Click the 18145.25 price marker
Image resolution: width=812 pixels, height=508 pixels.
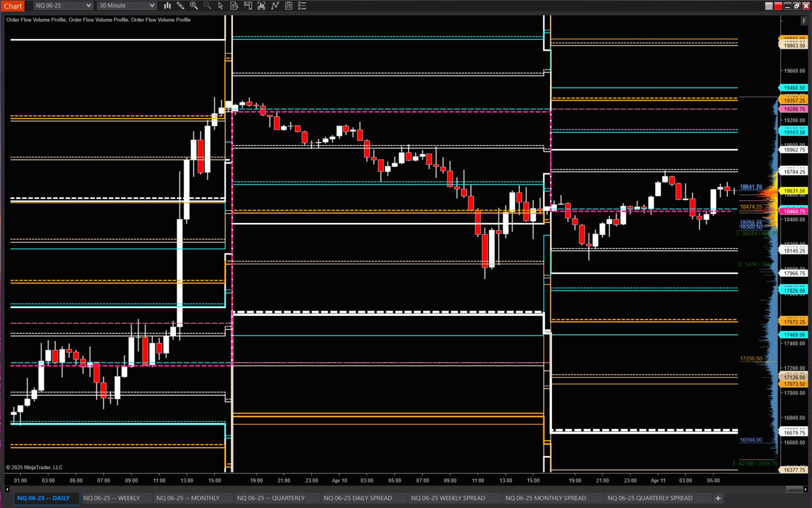click(x=794, y=251)
